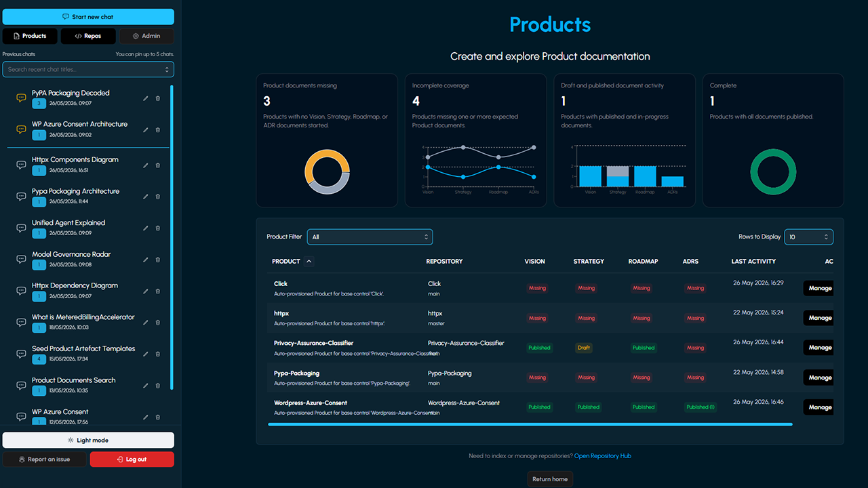
Task: Rename Seed Product Artefact Templates chat
Action: [x=146, y=354]
